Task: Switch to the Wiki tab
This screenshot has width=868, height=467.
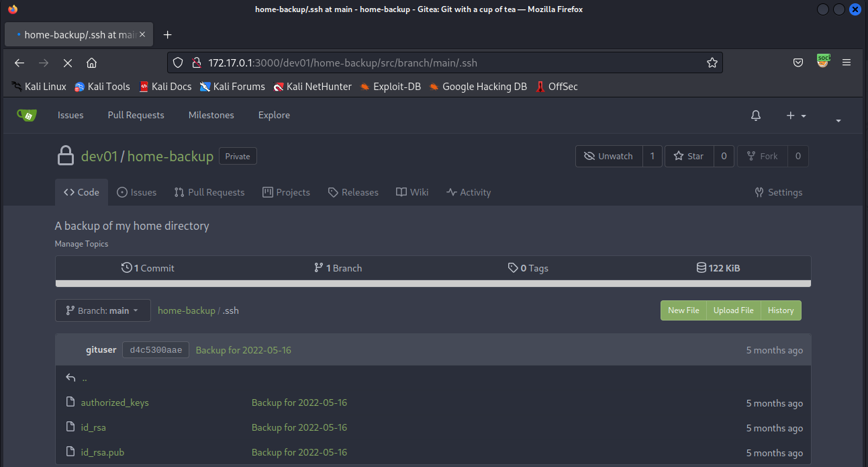Action: (412, 192)
